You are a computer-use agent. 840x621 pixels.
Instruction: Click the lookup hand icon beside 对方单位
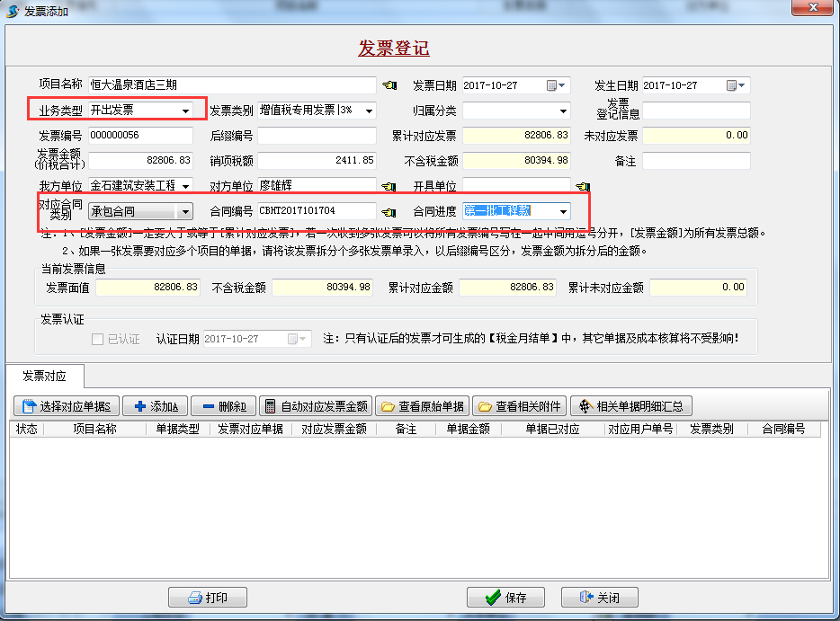click(389, 186)
